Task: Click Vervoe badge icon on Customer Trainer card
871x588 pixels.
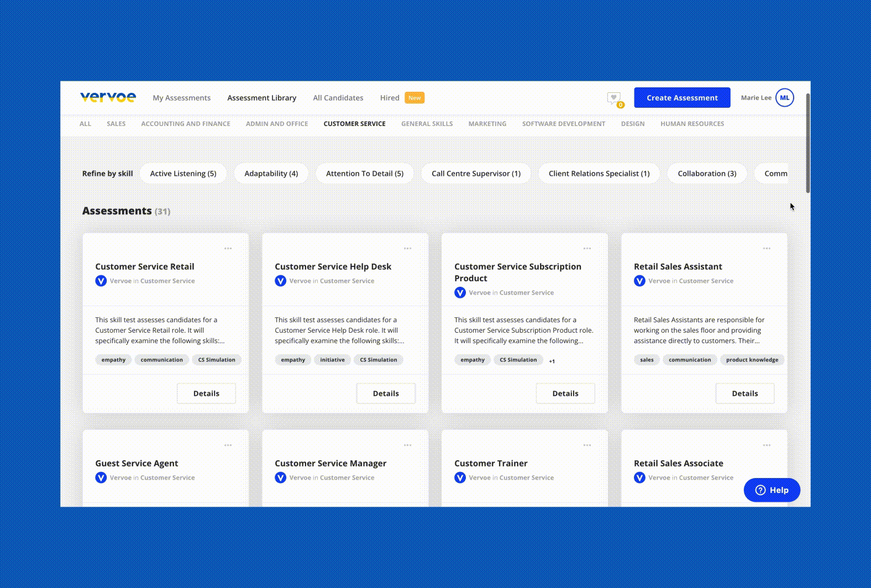Action: pyautogui.click(x=460, y=477)
